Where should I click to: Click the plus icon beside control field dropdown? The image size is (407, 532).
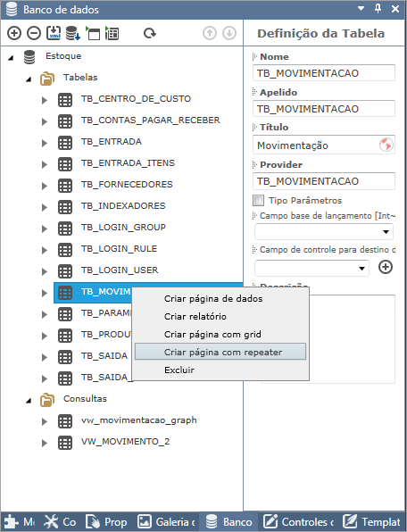[x=386, y=267]
